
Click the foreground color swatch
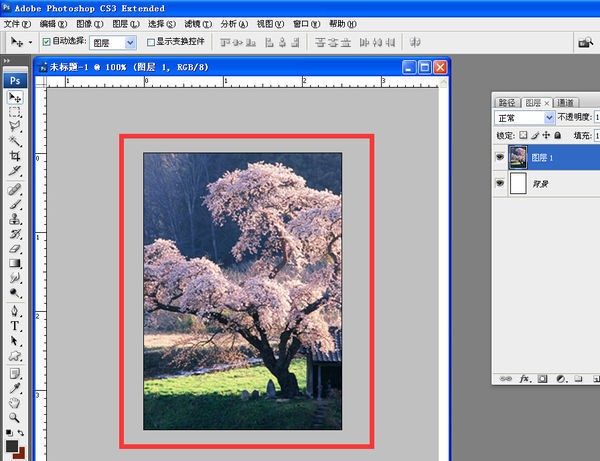coord(11,446)
